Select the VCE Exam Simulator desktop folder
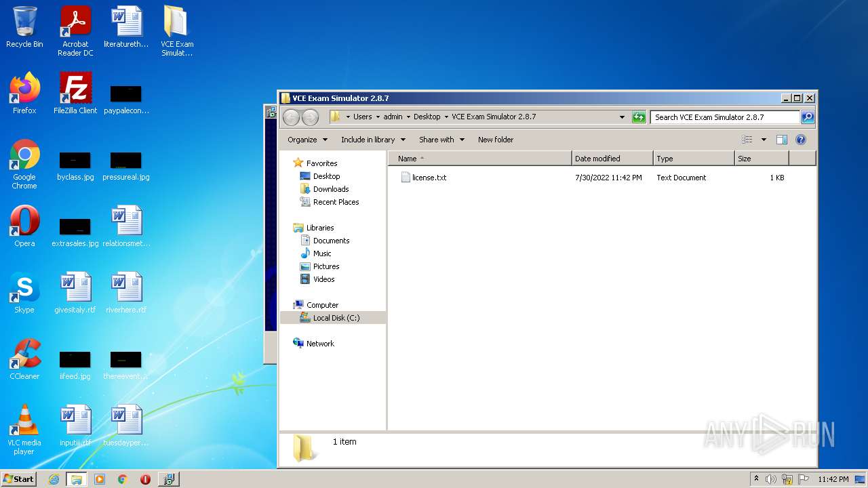 click(x=177, y=32)
